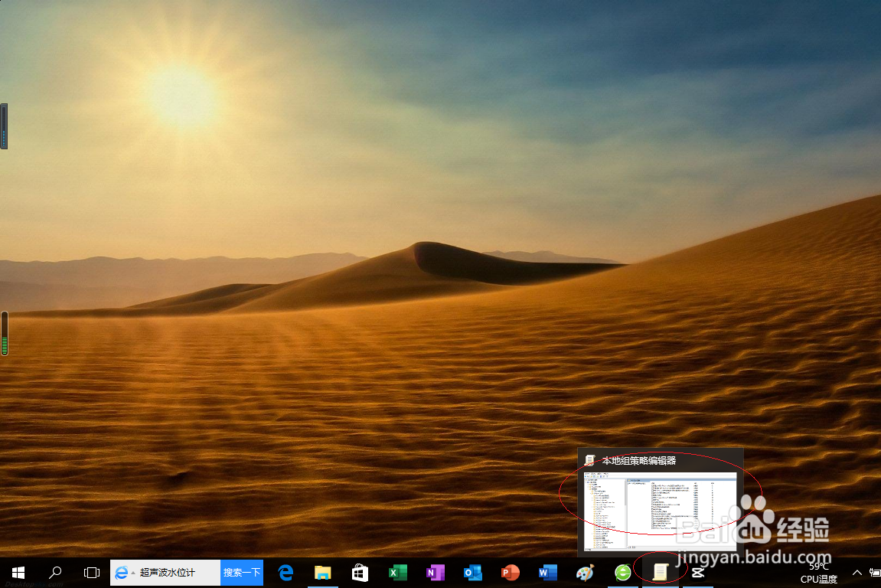Launch Excel from the taskbar
The width and height of the screenshot is (881, 588).
pos(397,572)
